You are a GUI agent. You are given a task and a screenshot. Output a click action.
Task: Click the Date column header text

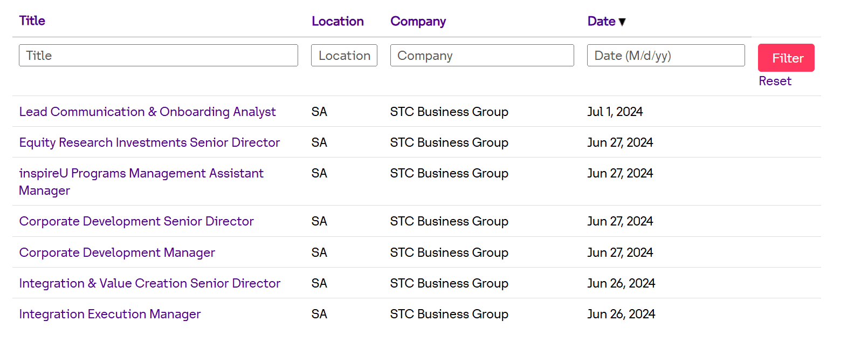click(601, 22)
